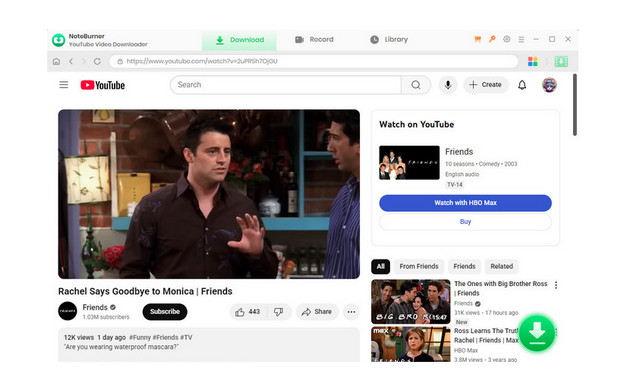621x384 pixels.
Task: Open YouTube guide hamburger menu
Action: point(64,85)
